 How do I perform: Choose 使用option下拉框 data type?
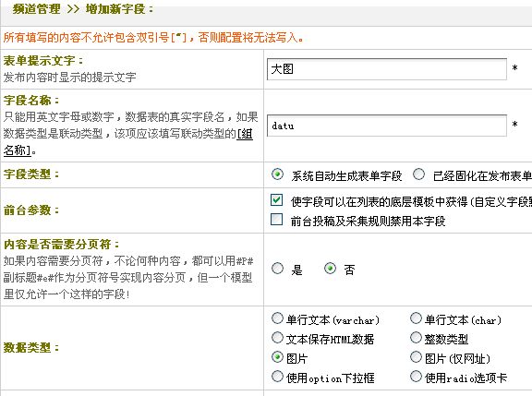[x=277, y=376]
